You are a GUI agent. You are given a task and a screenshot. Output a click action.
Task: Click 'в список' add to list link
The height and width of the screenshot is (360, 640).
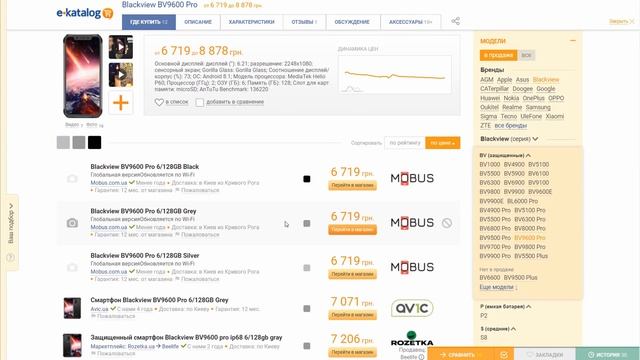click(x=177, y=102)
